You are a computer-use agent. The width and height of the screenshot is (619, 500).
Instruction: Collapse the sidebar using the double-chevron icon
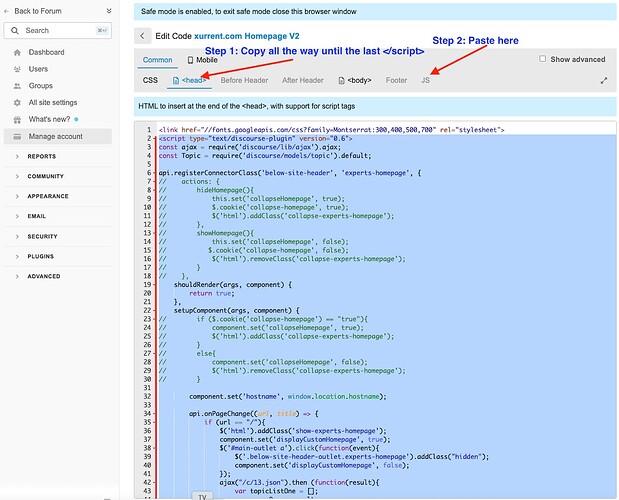tap(109, 11)
